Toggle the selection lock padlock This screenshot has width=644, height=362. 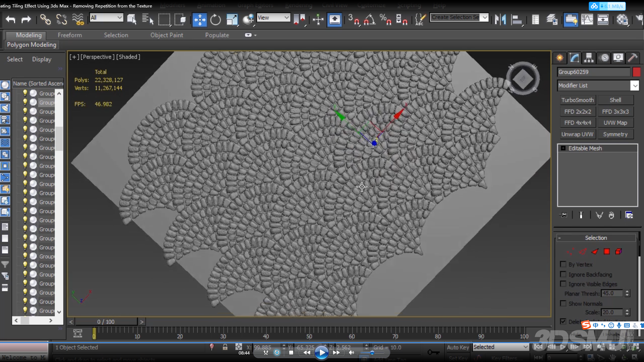tap(225, 347)
